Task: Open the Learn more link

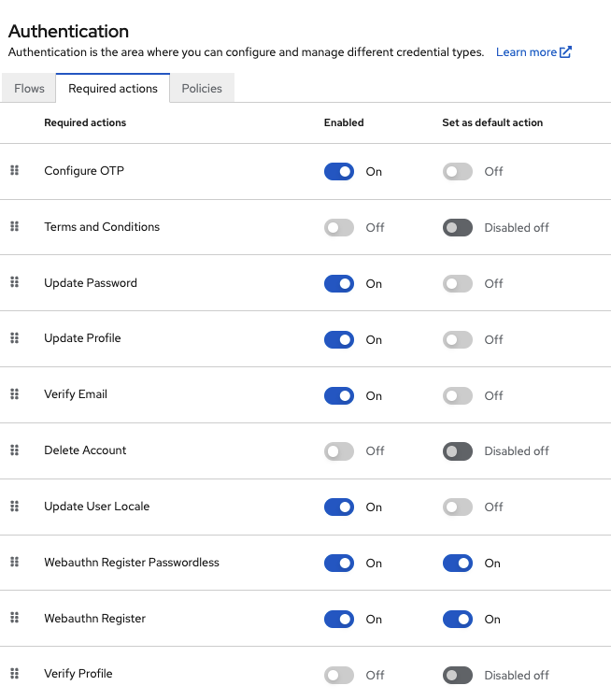Action: (x=526, y=52)
